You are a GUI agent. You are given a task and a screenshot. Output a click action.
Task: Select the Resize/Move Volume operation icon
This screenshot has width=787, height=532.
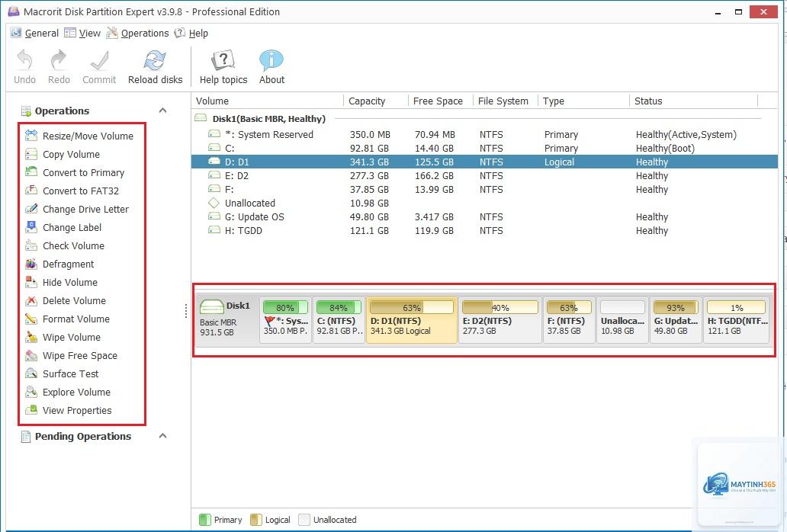tap(31, 136)
